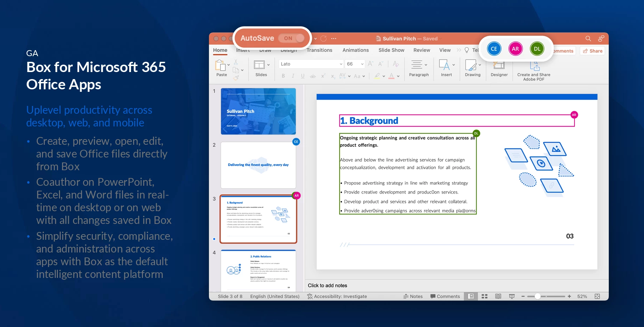The width and height of the screenshot is (644, 327).
Task: Click the Search magnifier icon in title bar
Action: coord(588,38)
